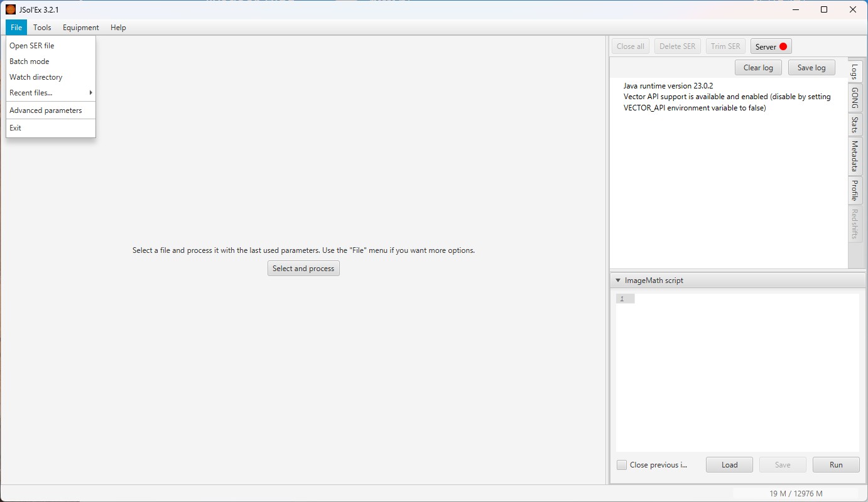This screenshot has width=868, height=502.
Task: Open Advanced parameters from File menu
Action: [x=51, y=110]
